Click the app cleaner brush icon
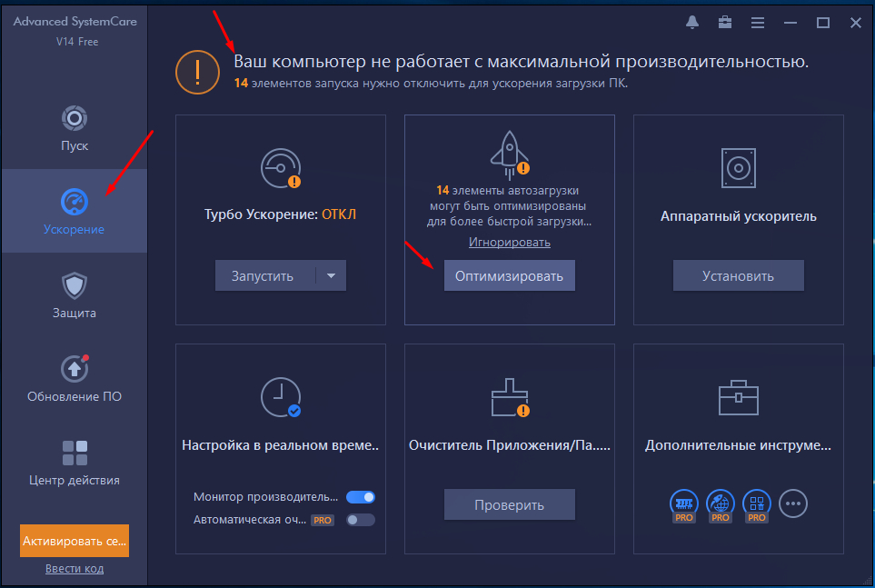 pyautogui.click(x=510, y=397)
